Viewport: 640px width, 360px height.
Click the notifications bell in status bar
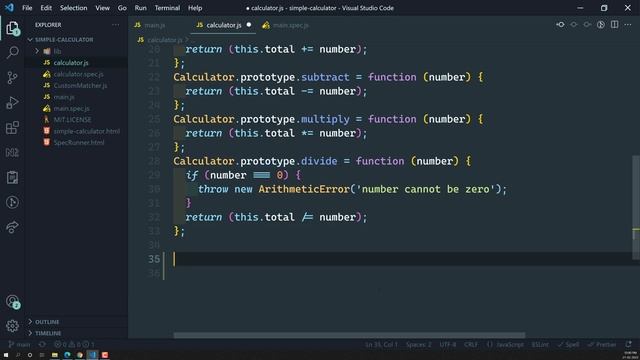[629, 344]
